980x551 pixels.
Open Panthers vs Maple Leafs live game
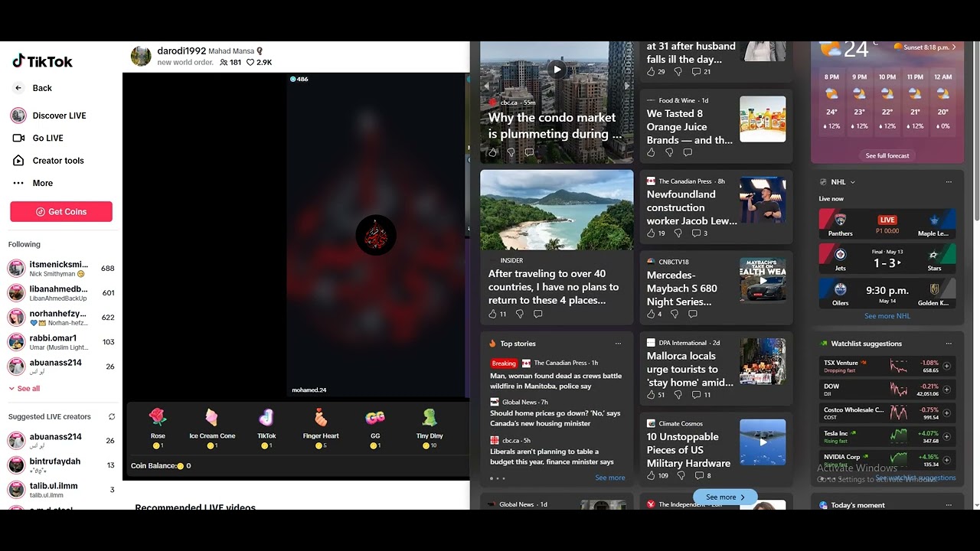pyautogui.click(x=887, y=223)
